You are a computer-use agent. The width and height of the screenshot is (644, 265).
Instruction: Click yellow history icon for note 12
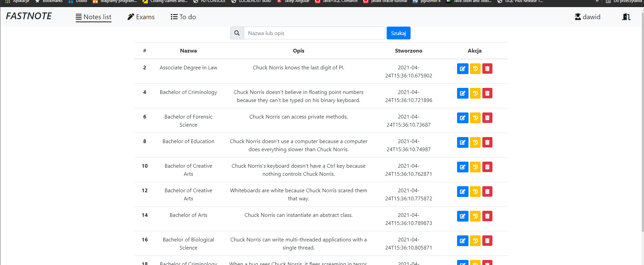click(475, 192)
